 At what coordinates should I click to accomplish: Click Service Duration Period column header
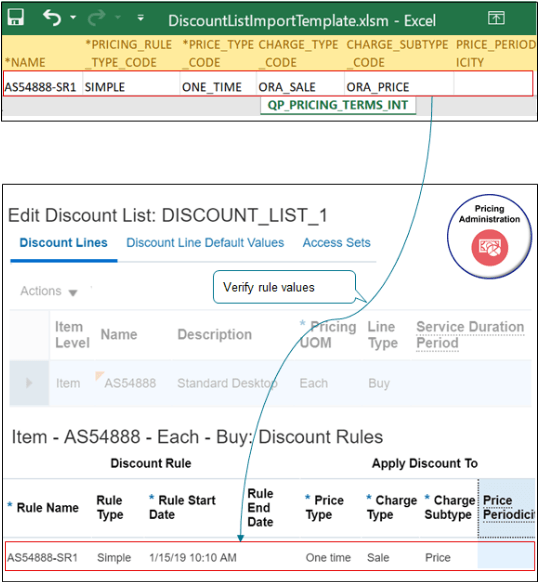[x=470, y=335]
